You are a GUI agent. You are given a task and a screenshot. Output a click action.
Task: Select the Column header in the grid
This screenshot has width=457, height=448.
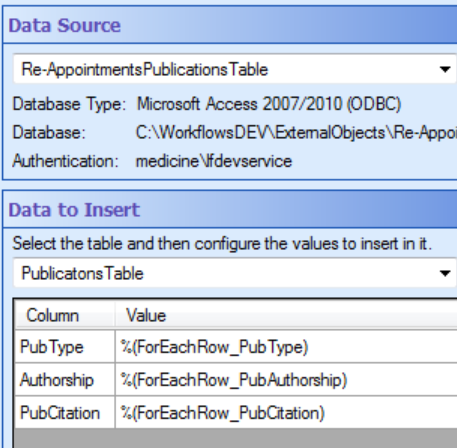(x=65, y=315)
